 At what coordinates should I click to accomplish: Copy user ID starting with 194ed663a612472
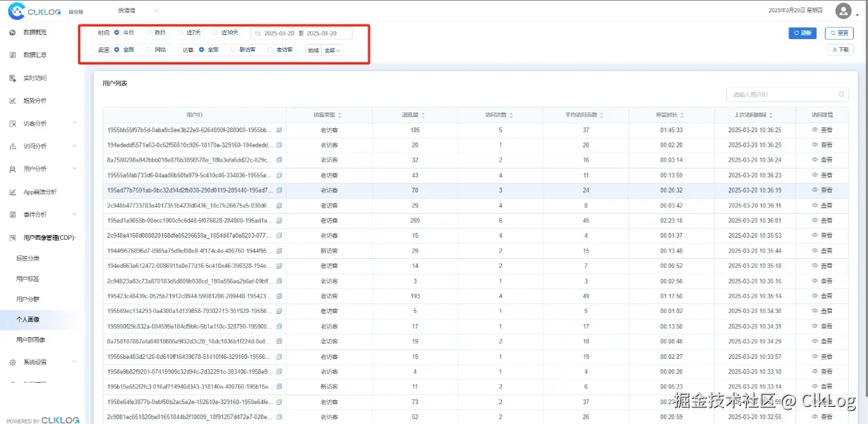pos(279,266)
